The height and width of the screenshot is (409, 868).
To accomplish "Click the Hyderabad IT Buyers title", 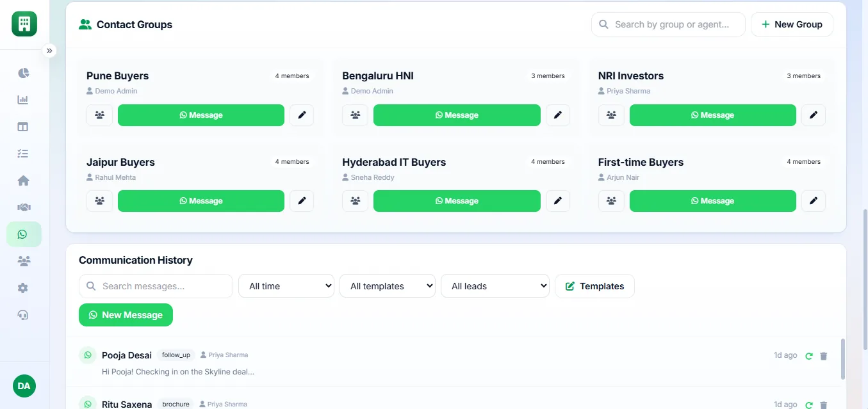I will pos(394,162).
